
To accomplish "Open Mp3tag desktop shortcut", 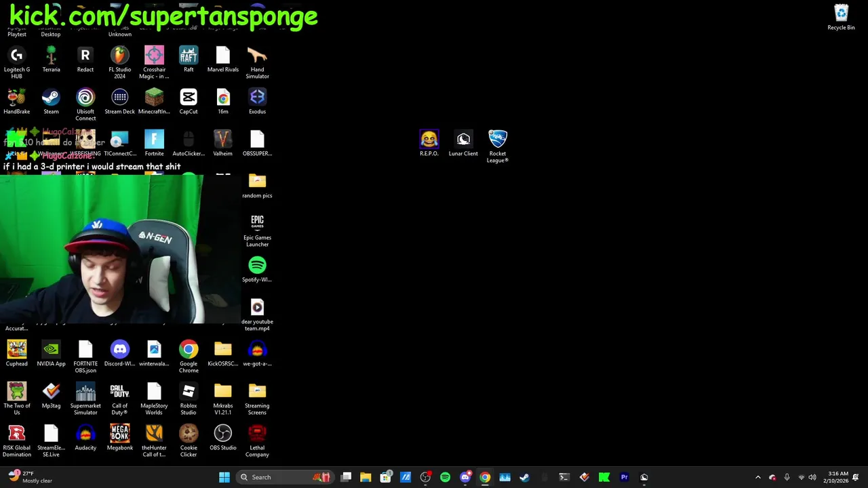I will (x=51, y=396).
